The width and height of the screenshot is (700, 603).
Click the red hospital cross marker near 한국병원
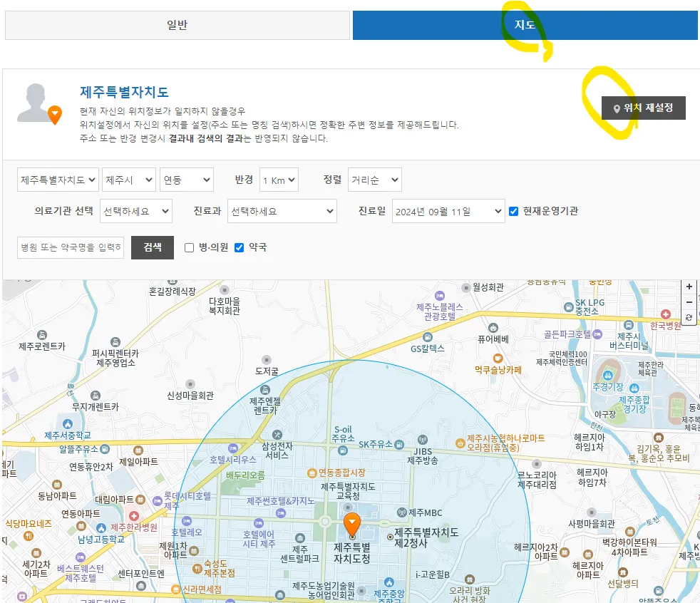[666, 316]
